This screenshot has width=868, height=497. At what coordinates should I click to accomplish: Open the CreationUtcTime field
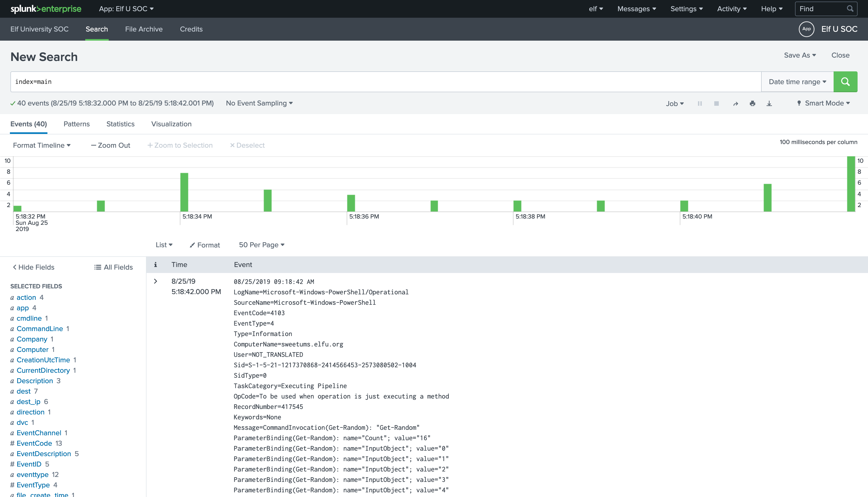click(x=43, y=360)
